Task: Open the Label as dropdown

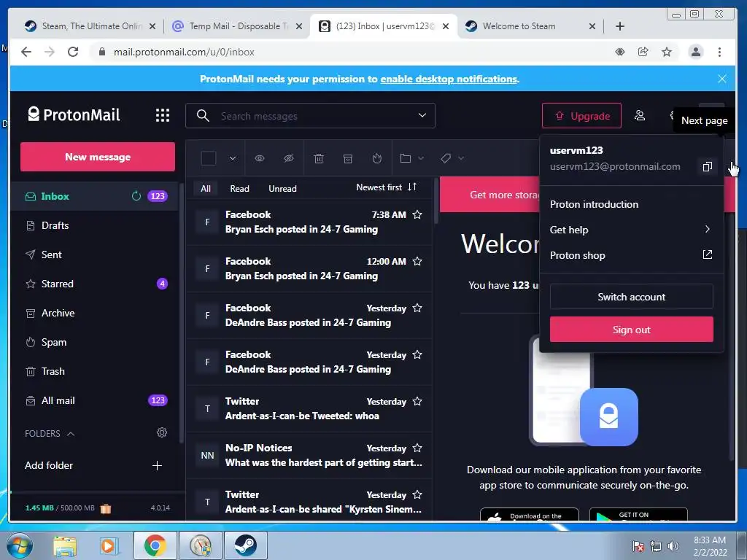Action: pos(452,158)
